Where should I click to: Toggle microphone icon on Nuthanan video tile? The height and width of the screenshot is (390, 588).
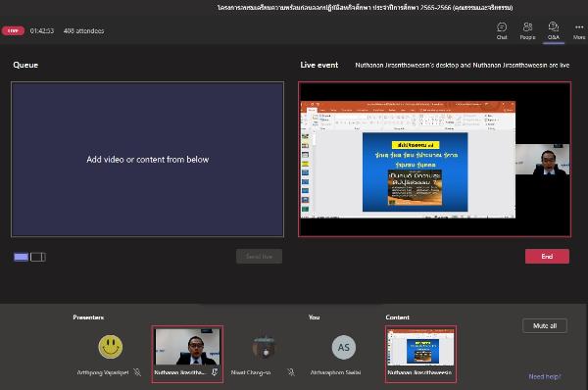coord(215,372)
